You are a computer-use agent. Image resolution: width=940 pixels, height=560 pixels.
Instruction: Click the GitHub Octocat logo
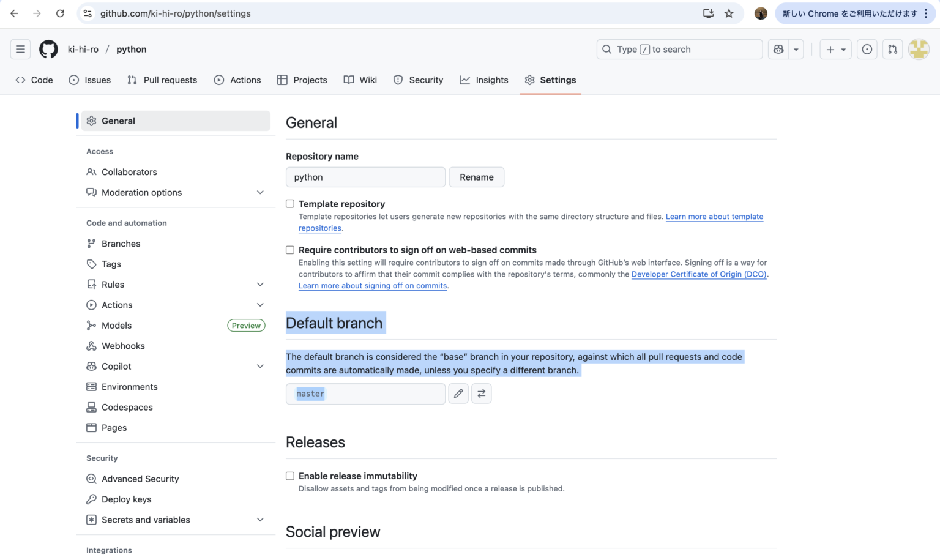(x=48, y=49)
